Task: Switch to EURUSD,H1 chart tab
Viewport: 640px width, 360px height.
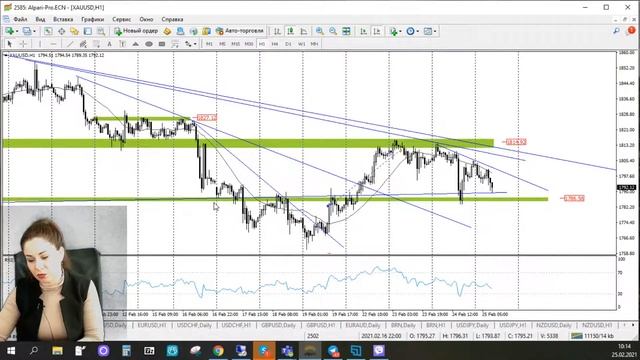Action: click(x=152, y=325)
